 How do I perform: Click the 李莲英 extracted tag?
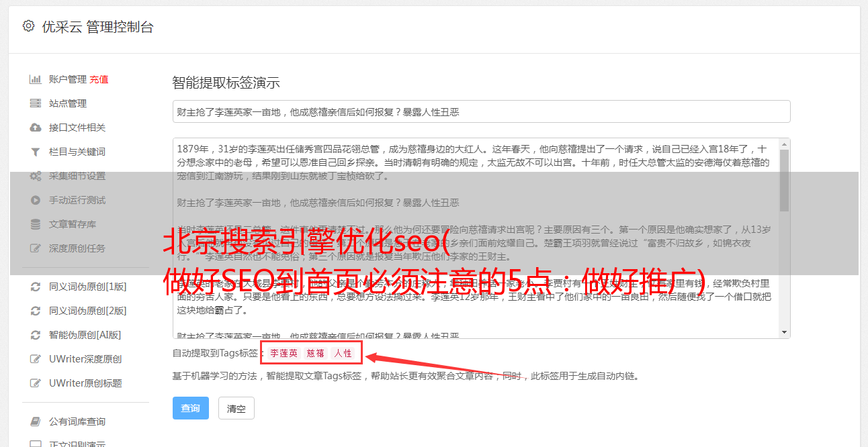click(284, 353)
